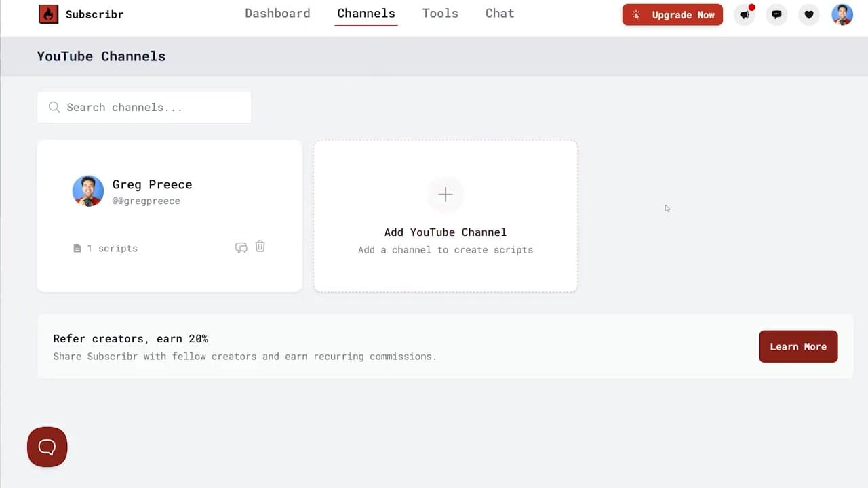Screen dimensions: 868x488
Task: Click the search magnifier icon
Action: 54,107
